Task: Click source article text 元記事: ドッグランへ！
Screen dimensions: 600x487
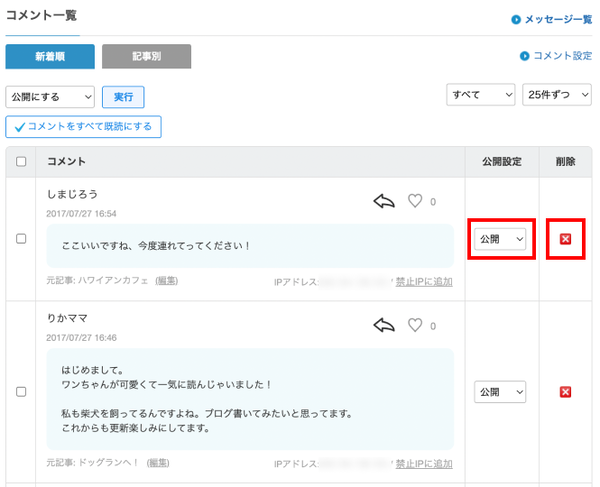Action: tap(93, 463)
